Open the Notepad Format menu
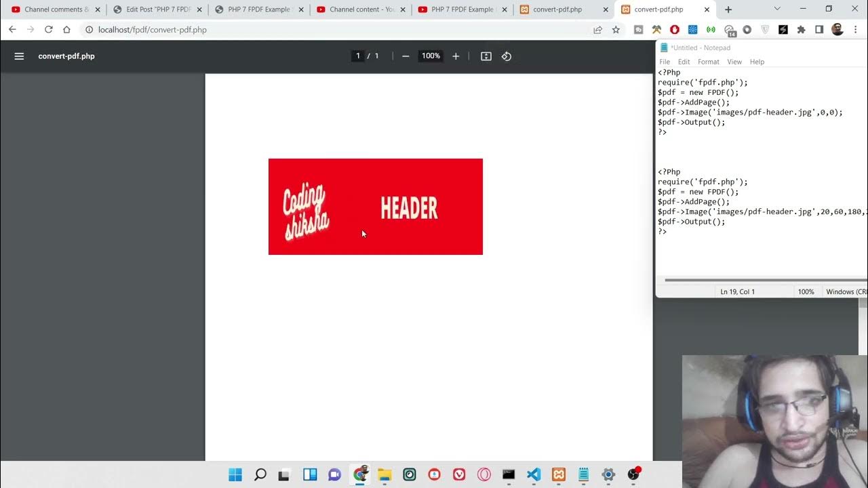This screenshot has width=868, height=488. (708, 62)
